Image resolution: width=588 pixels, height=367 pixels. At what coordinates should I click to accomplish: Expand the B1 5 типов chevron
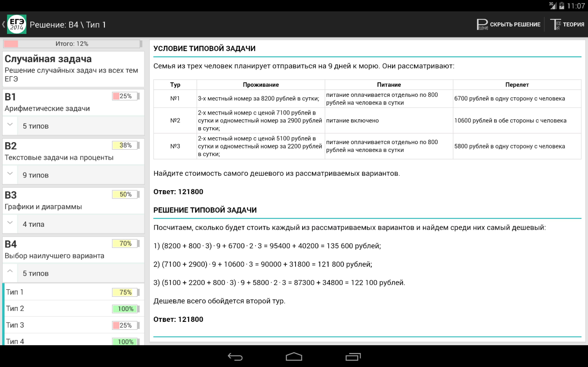(x=10, y=125)
